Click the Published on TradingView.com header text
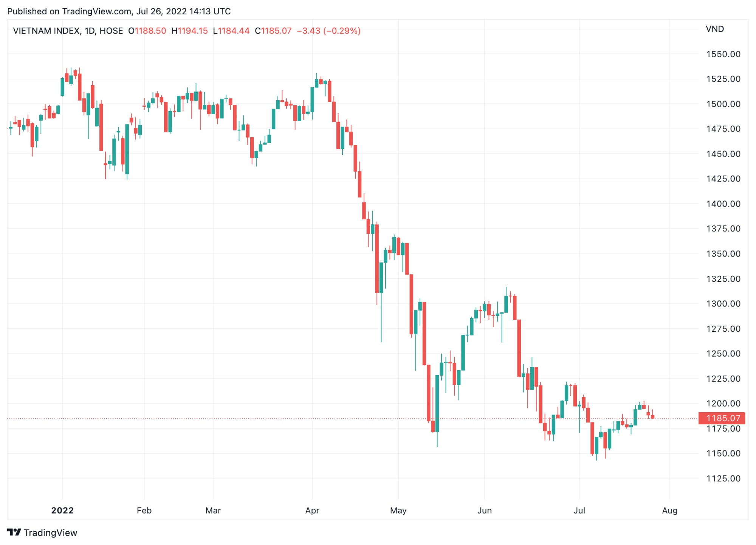756x545 pixels. 119,11
